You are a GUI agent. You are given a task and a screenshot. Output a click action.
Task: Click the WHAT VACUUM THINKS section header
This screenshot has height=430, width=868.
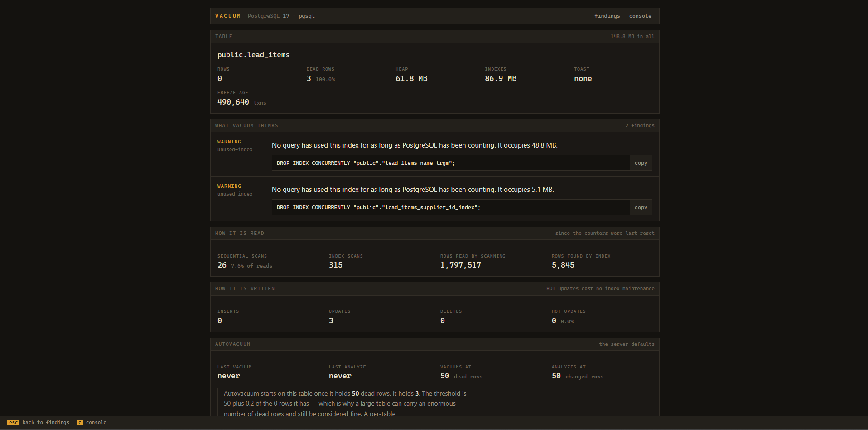[x=246, y=125]
